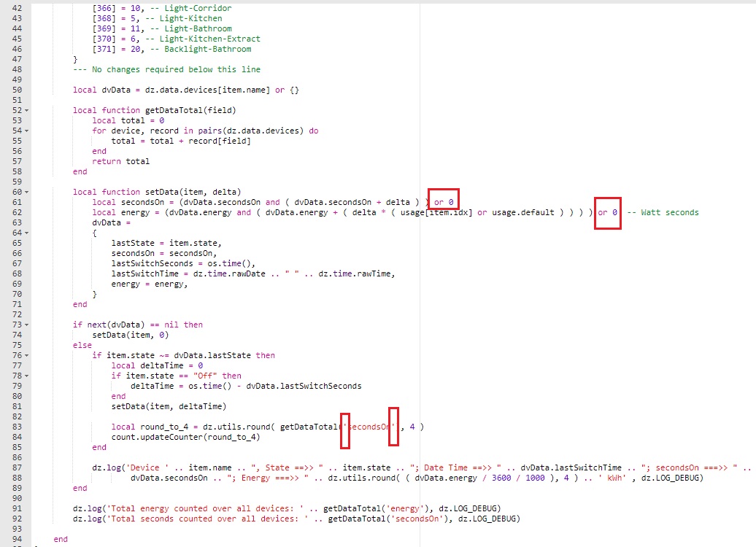
Task: Click "dvData.lastSwitchSeconds" on line 79
Action: [304, 386]
